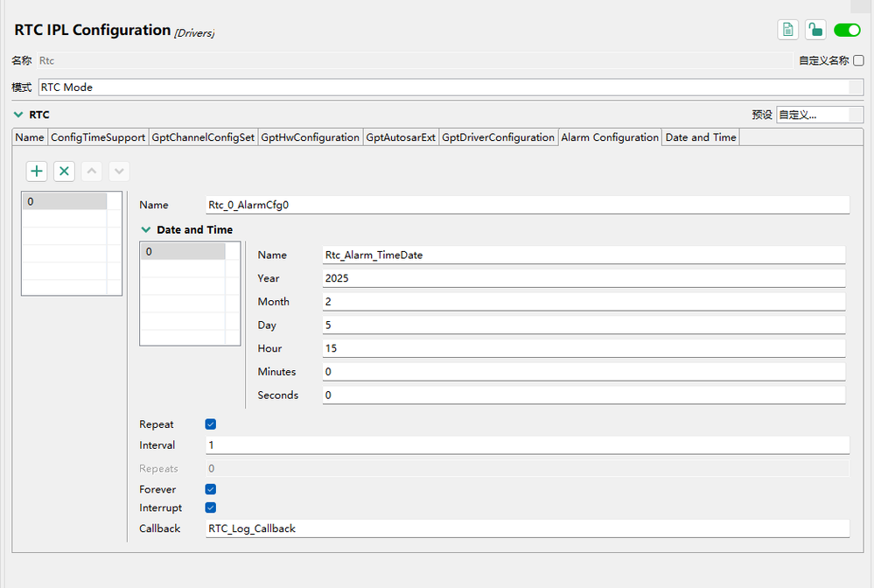Open the RTC Mode dropdown
Screen dimensions: 874x588
tap(444, 87)
